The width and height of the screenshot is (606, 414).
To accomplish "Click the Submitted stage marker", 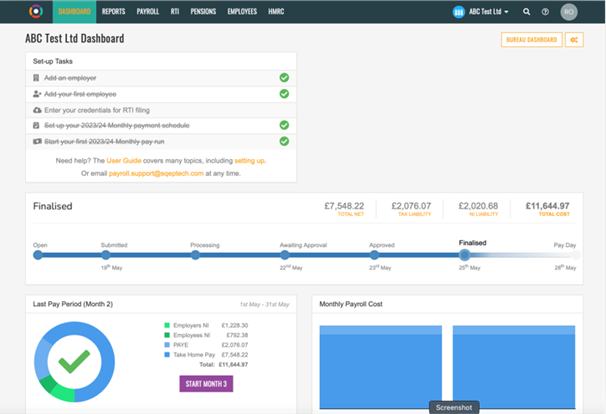I will click(106, 255).
